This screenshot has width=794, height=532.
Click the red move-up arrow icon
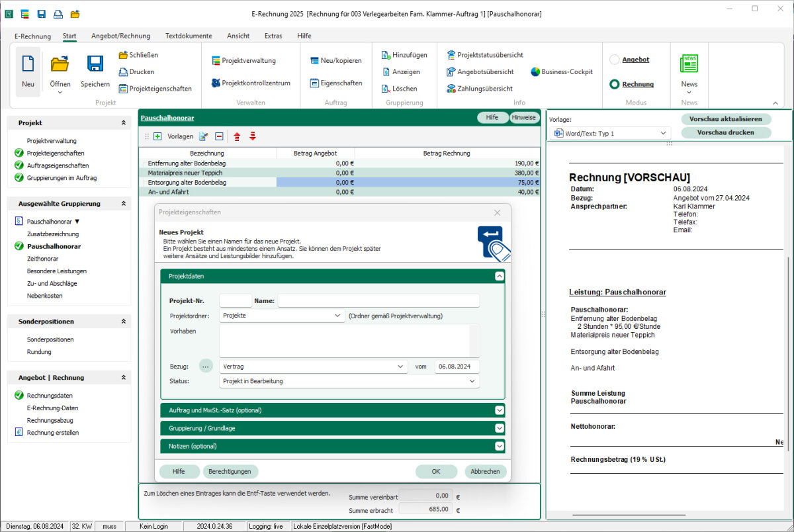click(237, 137)
